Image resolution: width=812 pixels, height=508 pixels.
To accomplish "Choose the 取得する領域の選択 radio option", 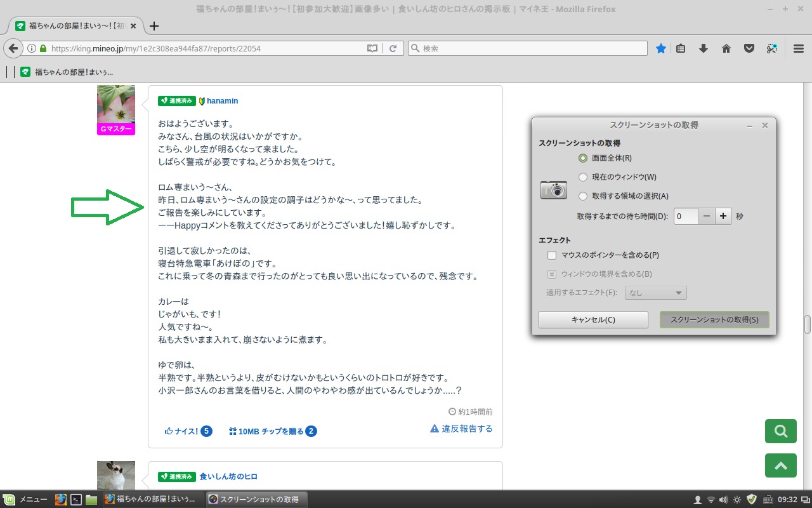I will (x=583, y=196).
